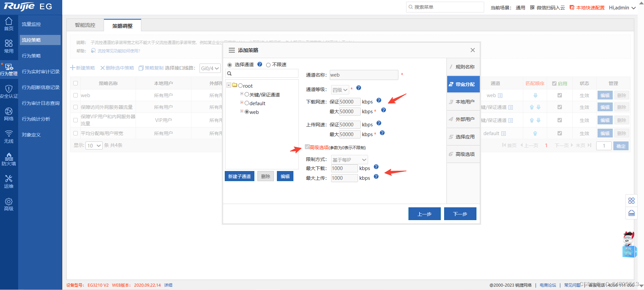Image resolution: width=644 pixels, height=290 pixels.
Task: Open 网络 network section
Action: tap(9, 114)
